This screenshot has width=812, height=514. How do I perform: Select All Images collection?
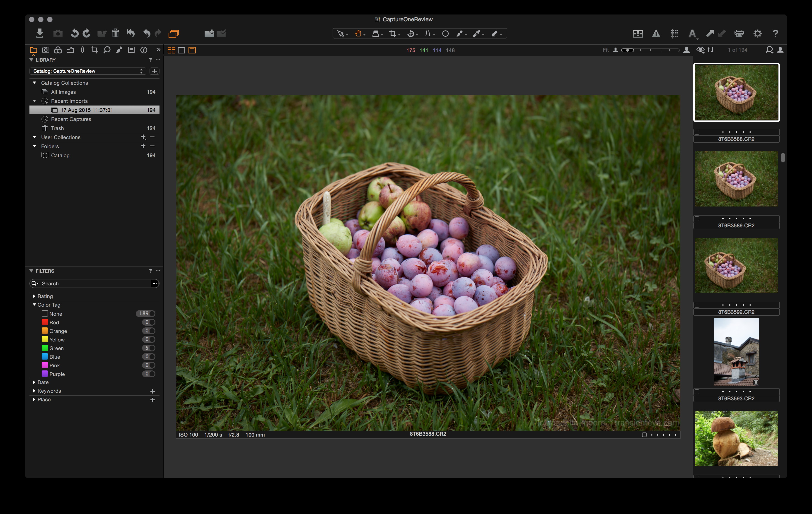(x=63, y=92)
